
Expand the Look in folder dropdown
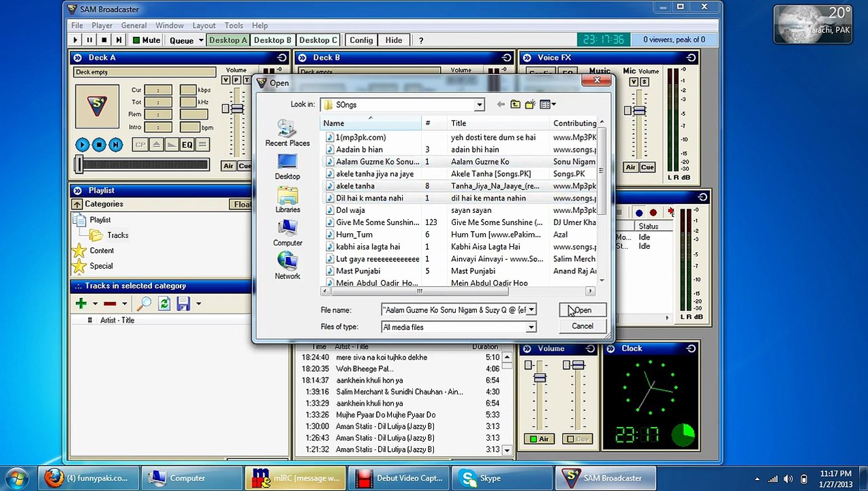(x=479, y=105)
